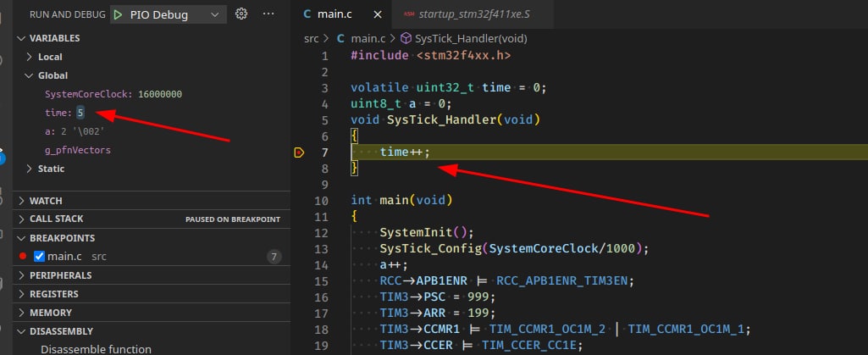Open the PIO Debug configuration dropdown
868x355 pixels.
(x=169, y=15)
